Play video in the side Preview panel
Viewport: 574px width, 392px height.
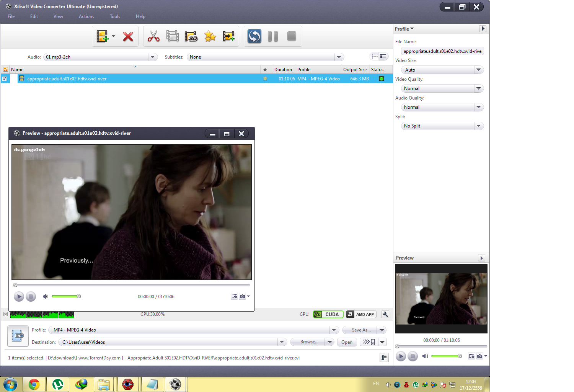click(x=401, y=356)
